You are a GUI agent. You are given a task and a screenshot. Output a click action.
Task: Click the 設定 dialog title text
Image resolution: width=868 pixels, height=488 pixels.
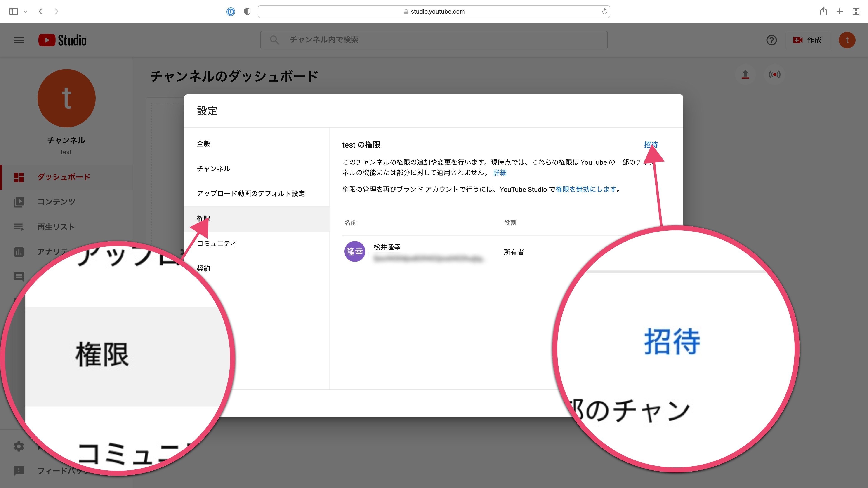pos(207,111)
